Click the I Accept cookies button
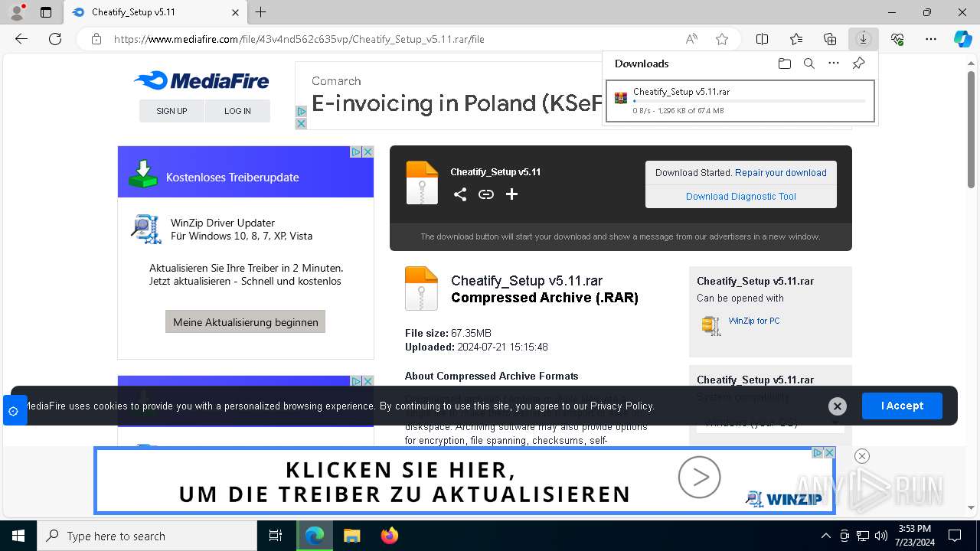 click(902, 406)
